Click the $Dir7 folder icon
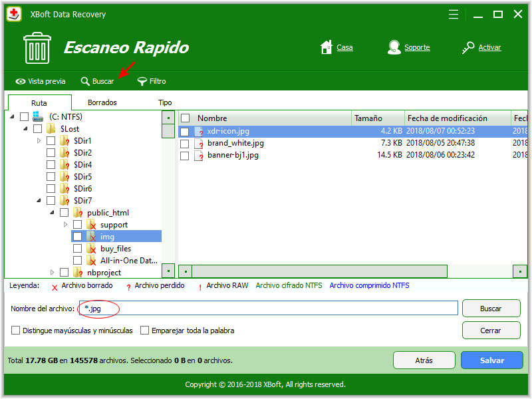This screenshot has width=532, height=399. pos(65,201)
